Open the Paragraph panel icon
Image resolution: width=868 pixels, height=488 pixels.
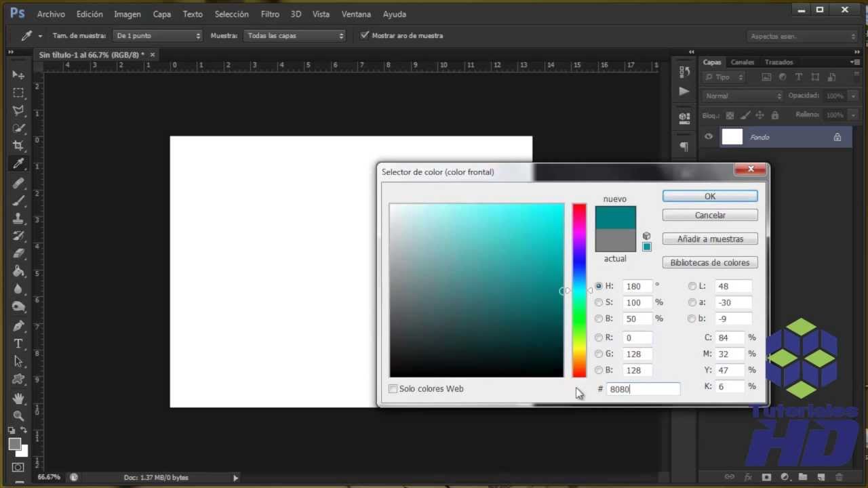pyautogui.click(x=684, y=146)
